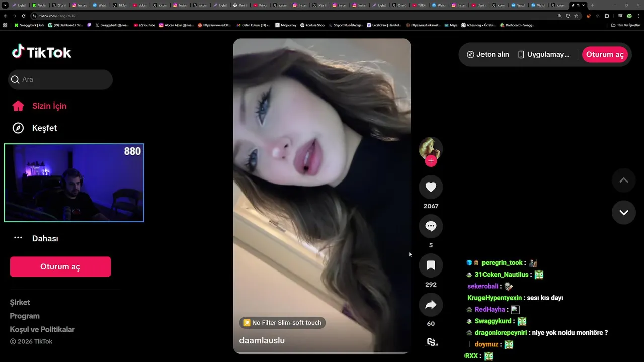Expand Koşul ve Politikalar section
The image size is (644, 362).
tap(42, 329)
